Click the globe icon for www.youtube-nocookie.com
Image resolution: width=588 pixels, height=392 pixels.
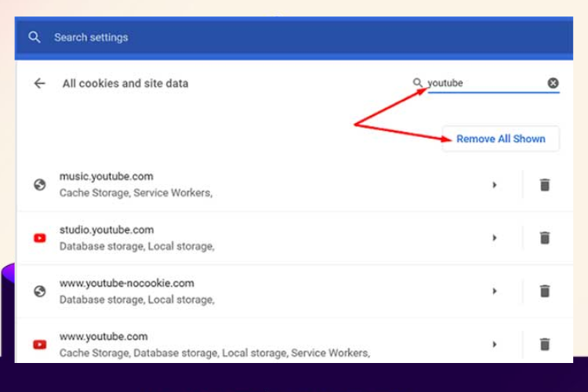point(40,291)
